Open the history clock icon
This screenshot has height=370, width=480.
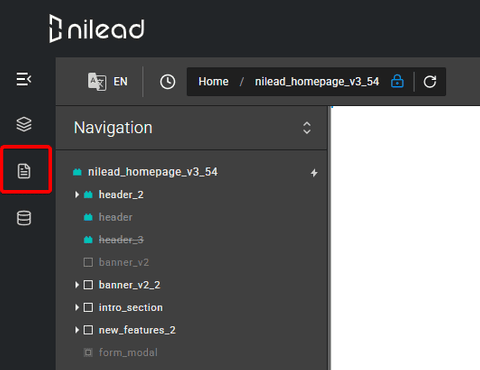pyautogui.click(x=167, y=82)
